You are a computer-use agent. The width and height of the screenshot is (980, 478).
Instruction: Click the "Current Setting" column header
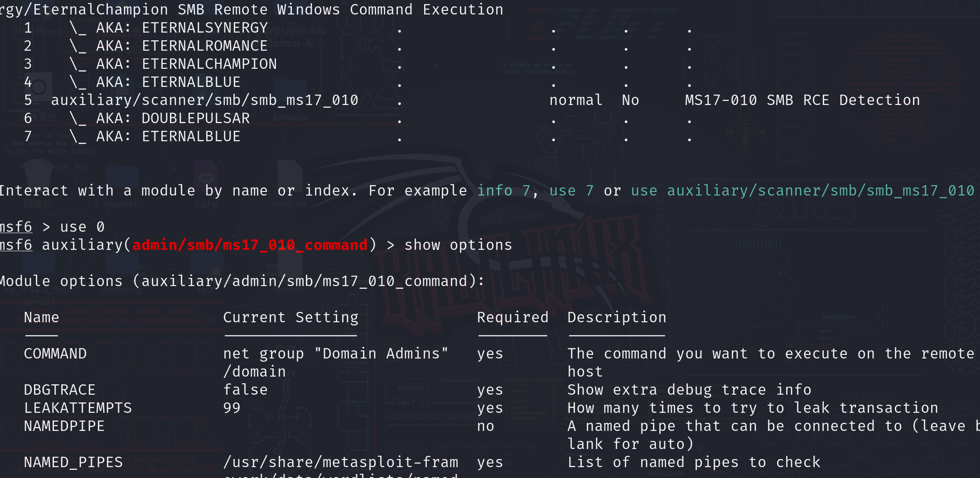(x=291, y=318)
